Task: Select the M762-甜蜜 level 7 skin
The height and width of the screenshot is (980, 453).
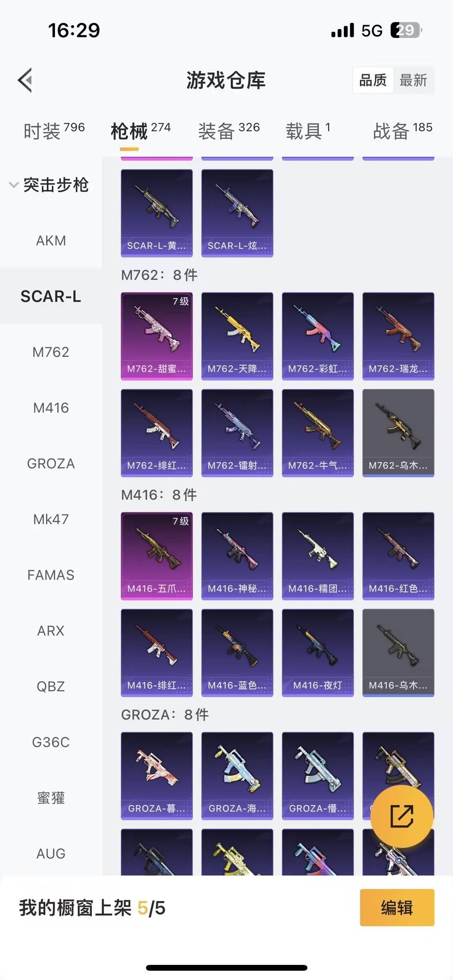Action: tap(157, 336)
